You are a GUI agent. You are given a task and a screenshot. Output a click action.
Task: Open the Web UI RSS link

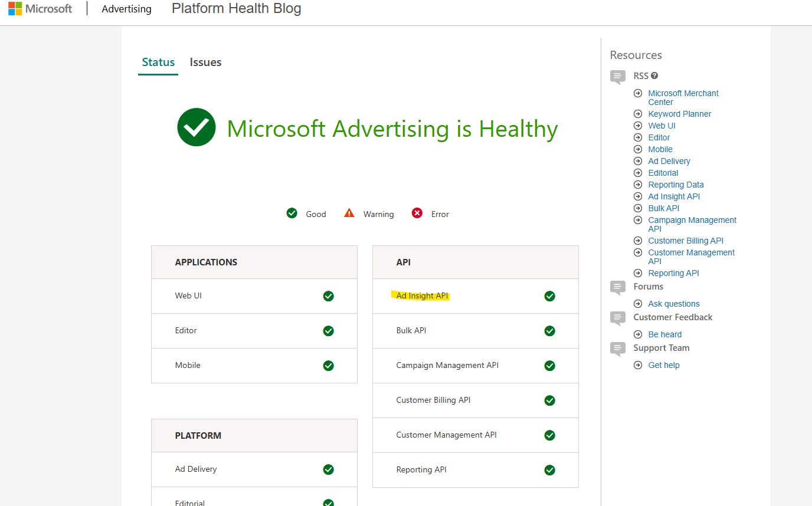tap(662, 126)
